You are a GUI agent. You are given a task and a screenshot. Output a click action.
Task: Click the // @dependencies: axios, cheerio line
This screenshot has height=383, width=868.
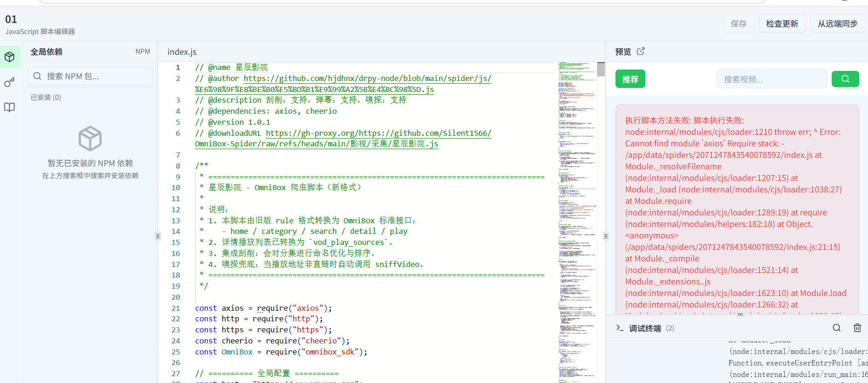(266, 111)
